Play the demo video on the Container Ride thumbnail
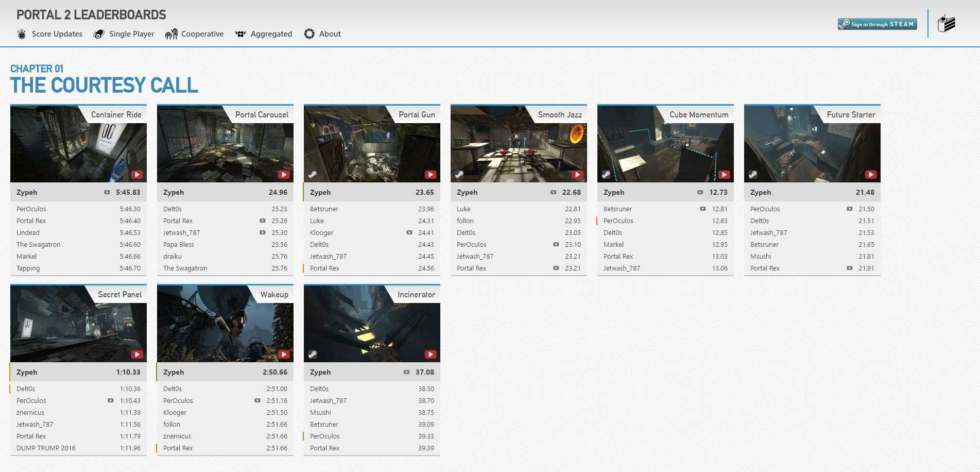The height and width of the screenshot is (472, 980). (x=136, y=174)
